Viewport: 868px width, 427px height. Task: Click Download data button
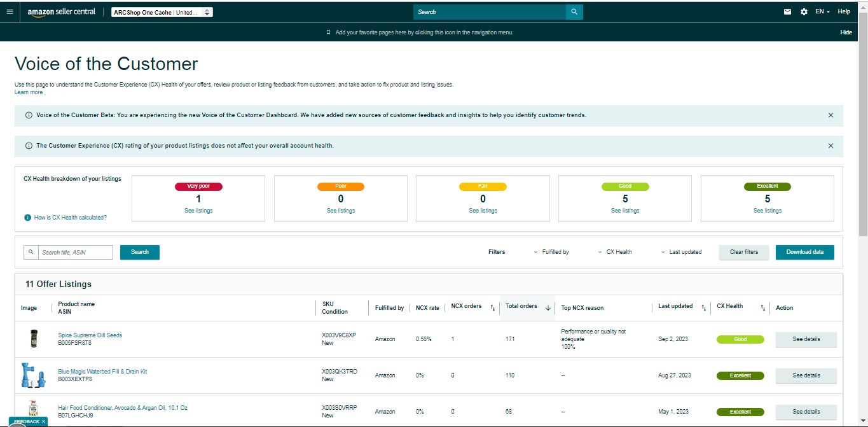(805, 252)
